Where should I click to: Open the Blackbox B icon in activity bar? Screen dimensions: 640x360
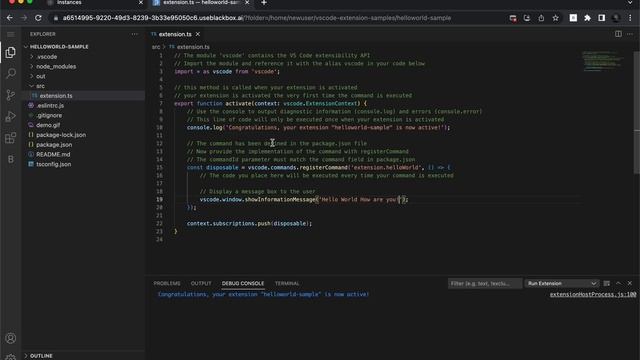pyautogui.click(x=11, y=159)
